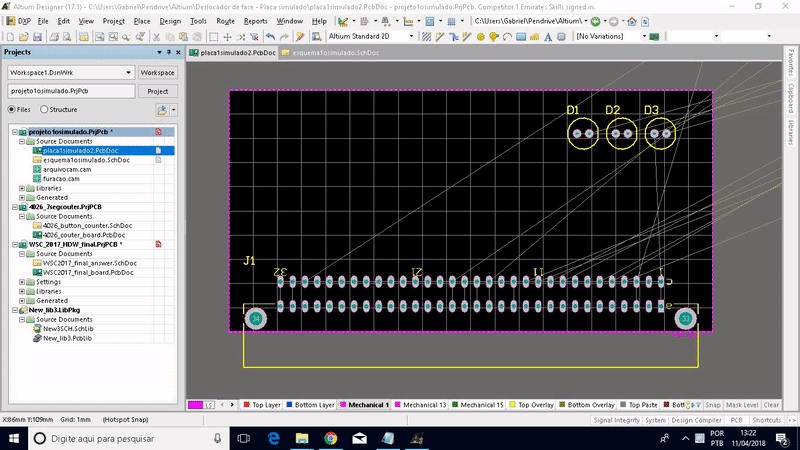Click the Clear button in the layer bar
This screenshot has width=800, height=450.
click(x=771, y=405)
